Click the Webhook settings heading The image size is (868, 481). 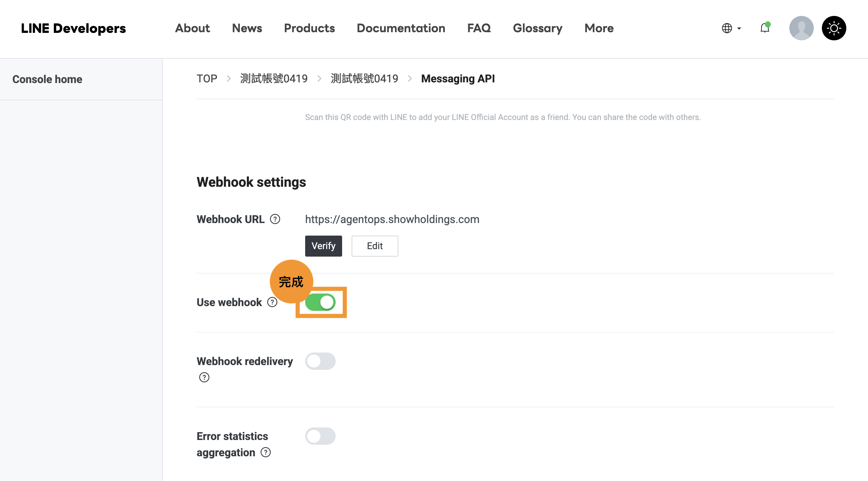click(x=251, y=182)
